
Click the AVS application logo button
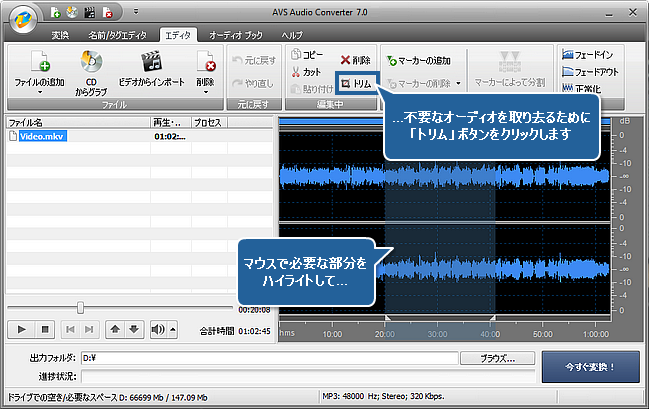tap(23, 19)
